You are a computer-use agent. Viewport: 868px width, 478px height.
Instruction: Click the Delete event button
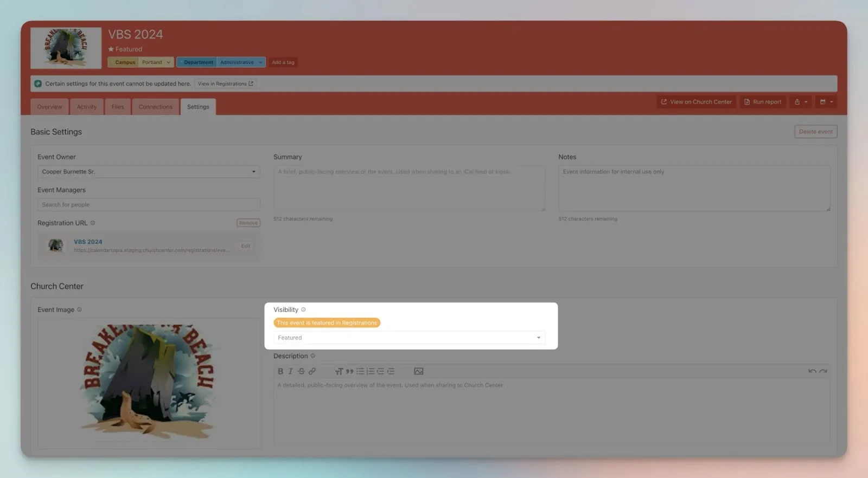coord(815,132)
